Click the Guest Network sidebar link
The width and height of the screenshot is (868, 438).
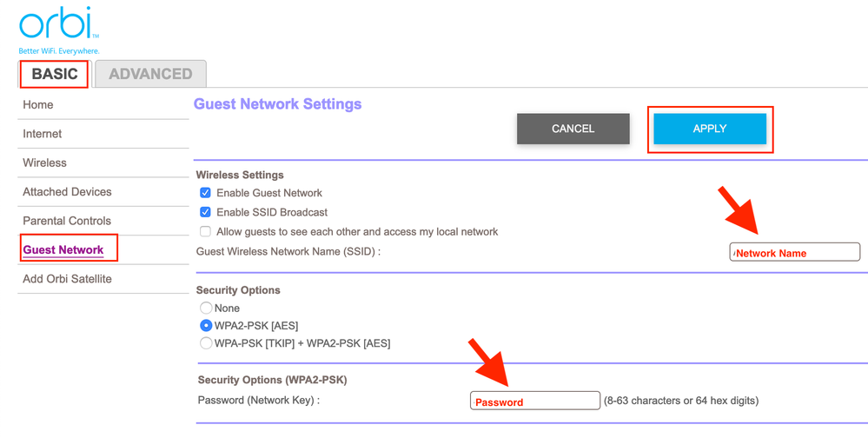63,250
